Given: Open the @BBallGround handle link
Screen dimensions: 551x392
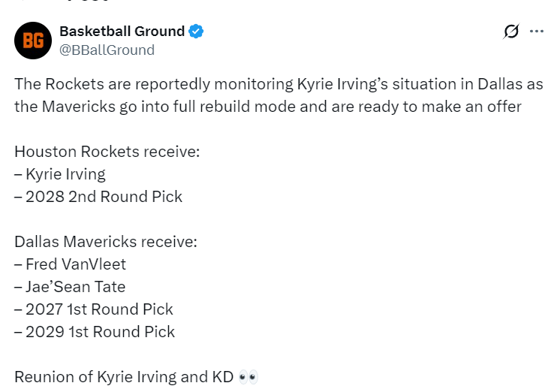Looking at the screenshot, I should click(107, 50).
